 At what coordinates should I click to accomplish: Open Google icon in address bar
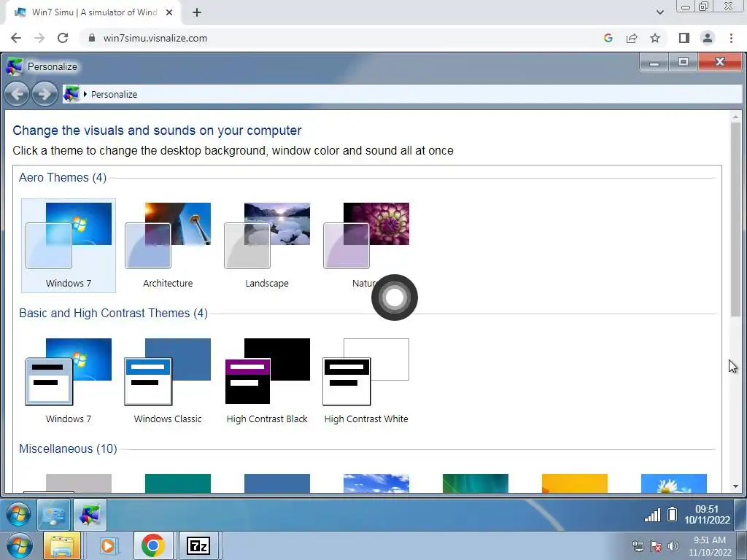click(608, 38)
